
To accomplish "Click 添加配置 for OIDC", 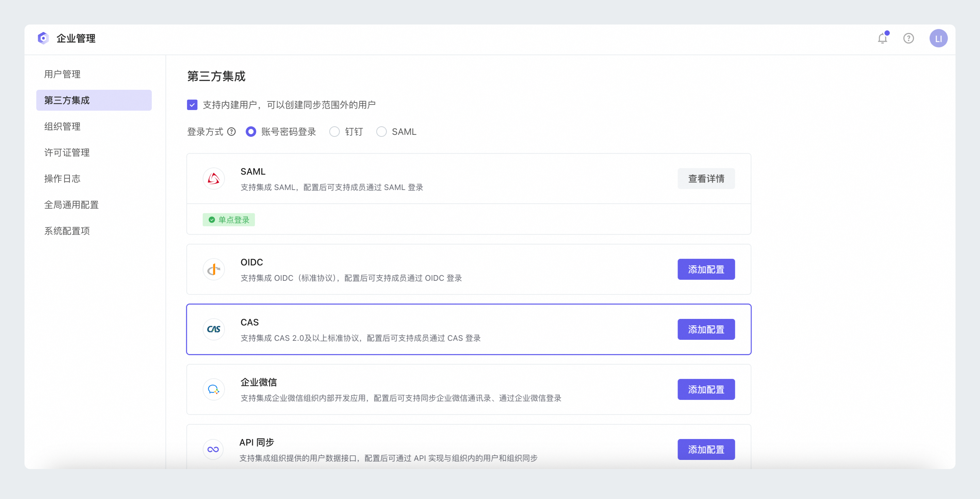I will click(706, 270).
